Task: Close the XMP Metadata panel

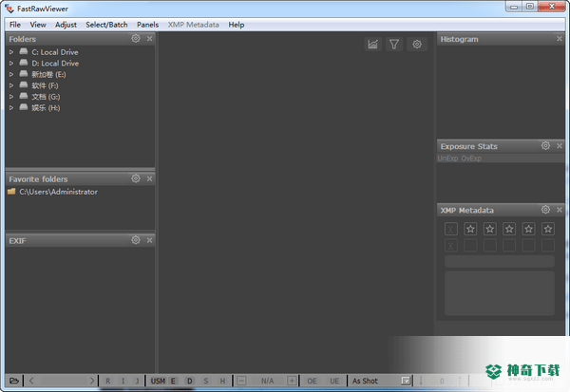Action: pyautogui.click(x=560, y=210)
